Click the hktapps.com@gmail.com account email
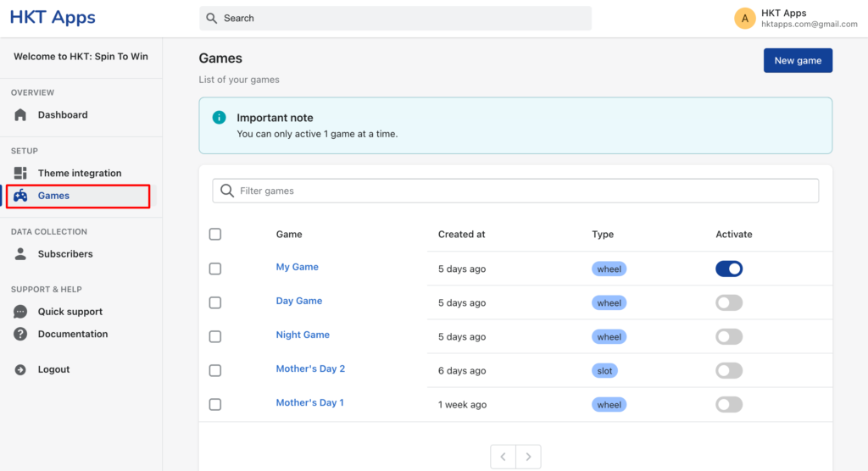The image size is (868, 471). (810, 25)
